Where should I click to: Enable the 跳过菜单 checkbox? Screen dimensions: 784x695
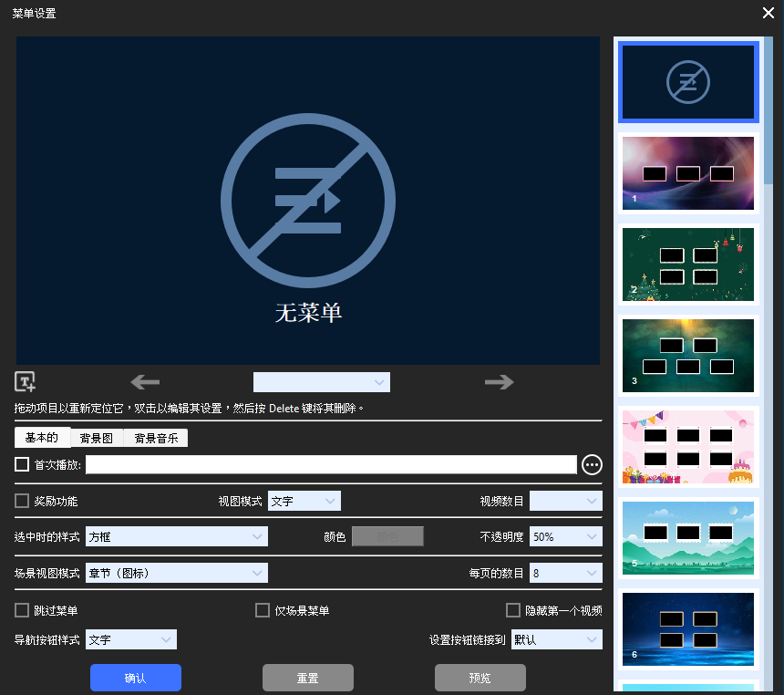click(22, 610)
